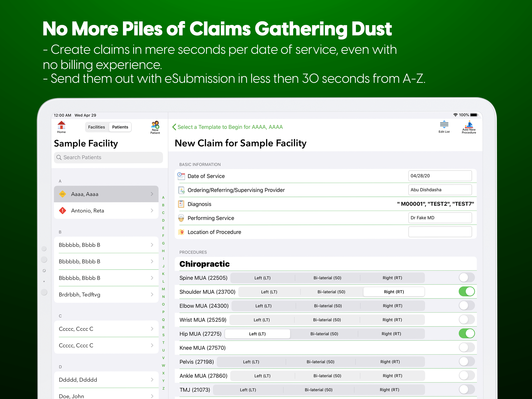Switch to the Facilities tab
The image size is (532, 399).
96,127
